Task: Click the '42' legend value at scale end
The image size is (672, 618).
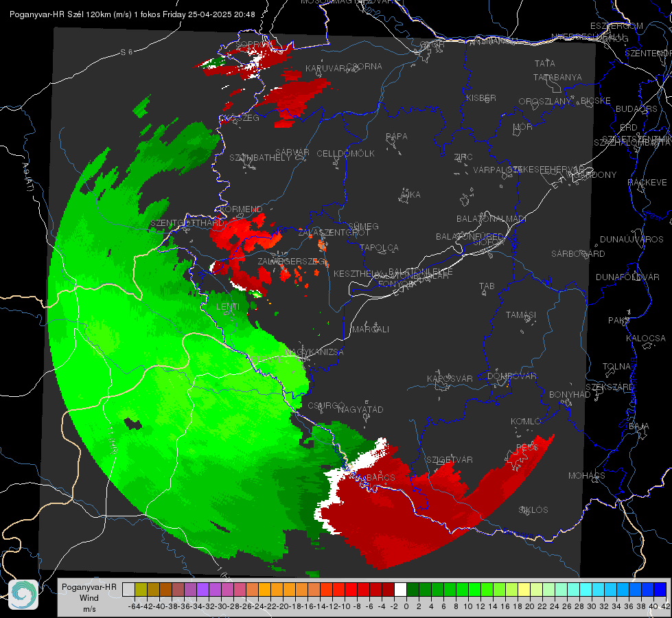Action: 666,606
